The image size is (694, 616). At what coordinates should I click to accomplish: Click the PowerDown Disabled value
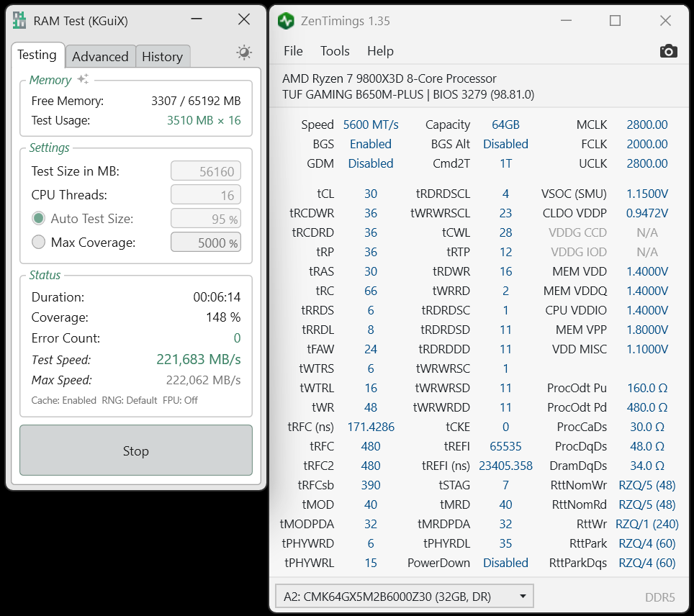click(505, 563)
